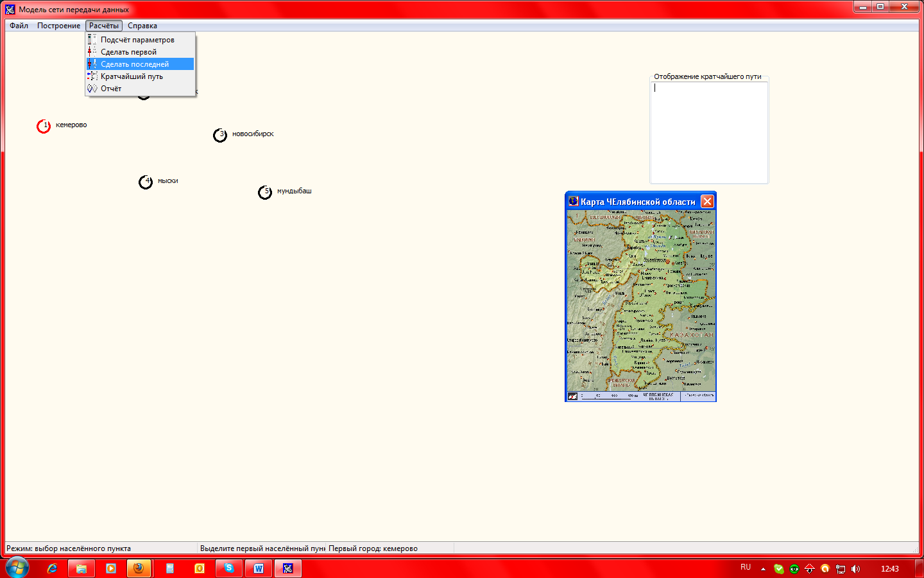The image size is (924, 578).
Task: Choose 'Сделать первой' from Расчёты menu
Action: pyautogui.click(x=128, y=52)
